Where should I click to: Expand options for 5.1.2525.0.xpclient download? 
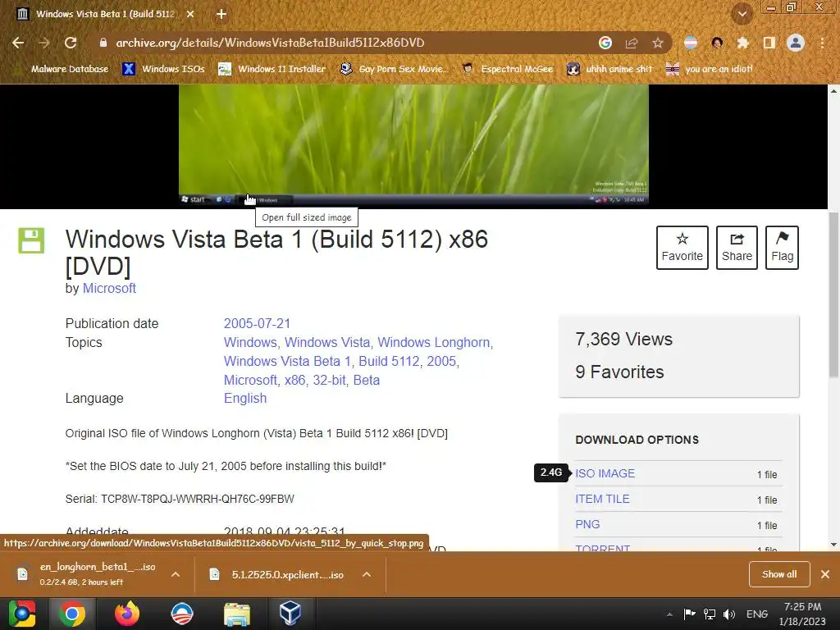pyautogui.click(x=367, y=574)
